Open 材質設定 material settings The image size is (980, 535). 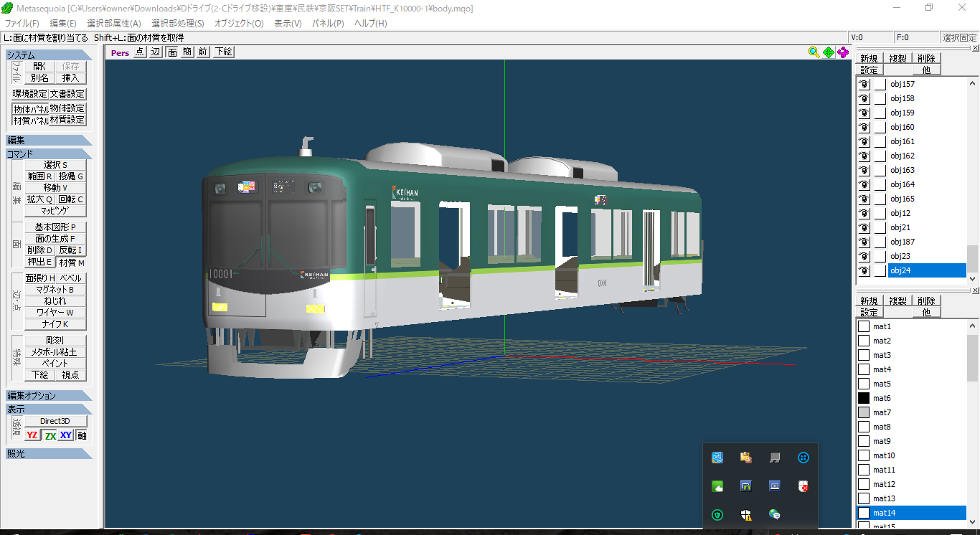(x=67, y=120)
